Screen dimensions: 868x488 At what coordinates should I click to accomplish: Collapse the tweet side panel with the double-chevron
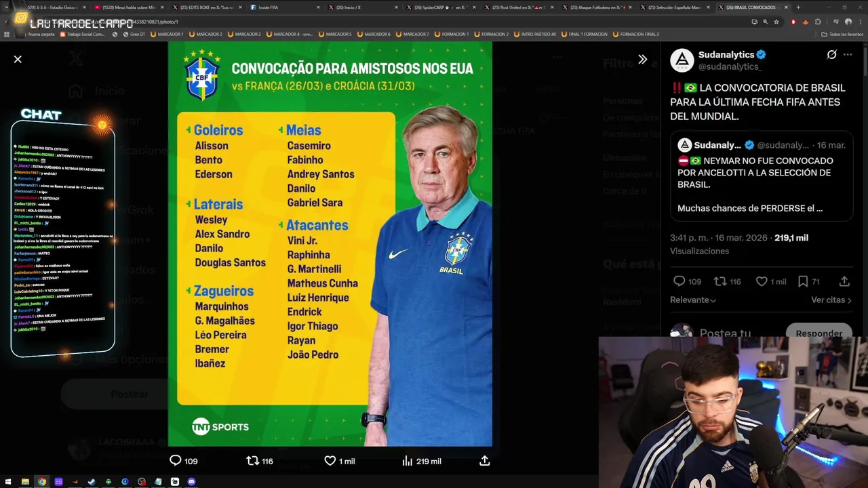pos(642,60)
